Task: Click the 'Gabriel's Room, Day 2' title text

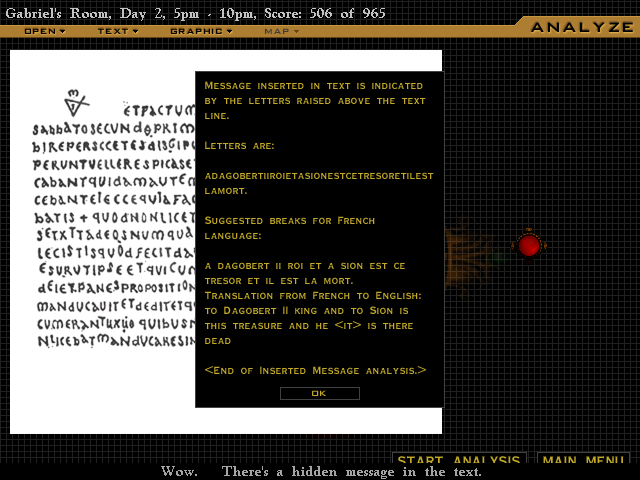Action: [x=85, y=13]
